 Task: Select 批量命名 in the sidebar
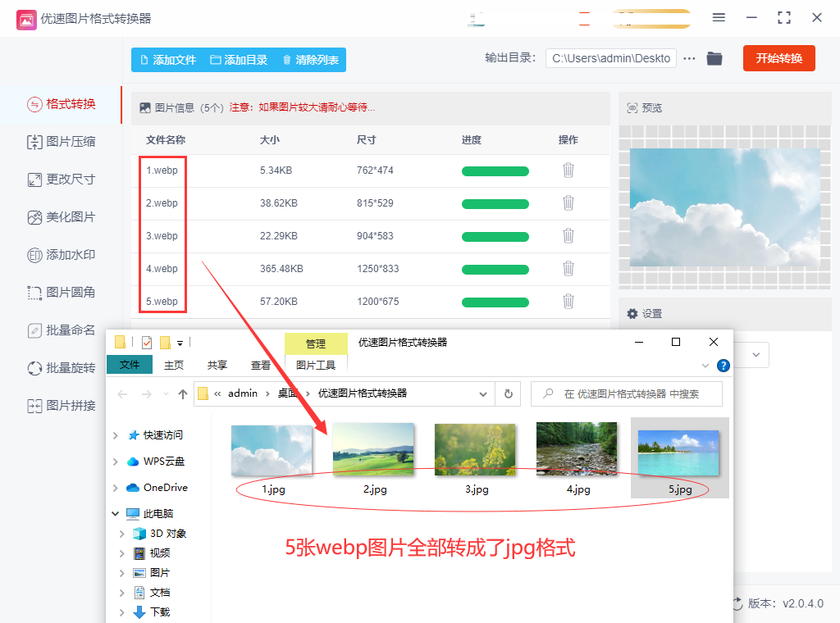61,330
